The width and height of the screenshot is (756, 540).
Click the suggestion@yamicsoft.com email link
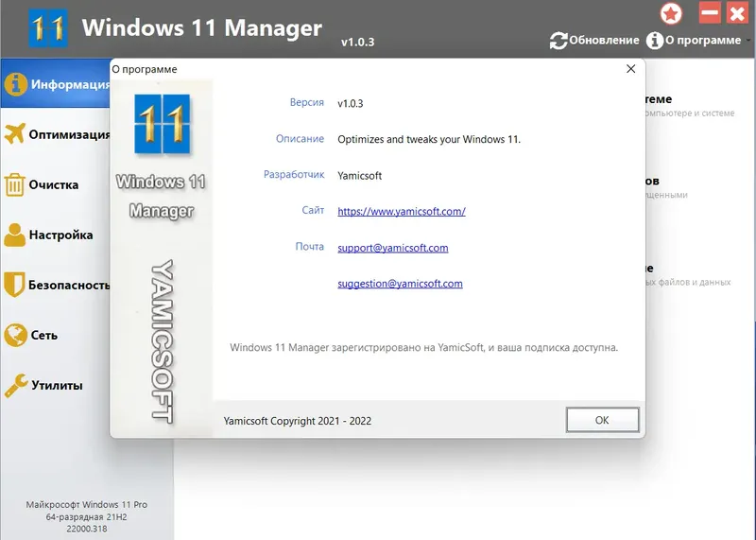[x=400, y=284]
